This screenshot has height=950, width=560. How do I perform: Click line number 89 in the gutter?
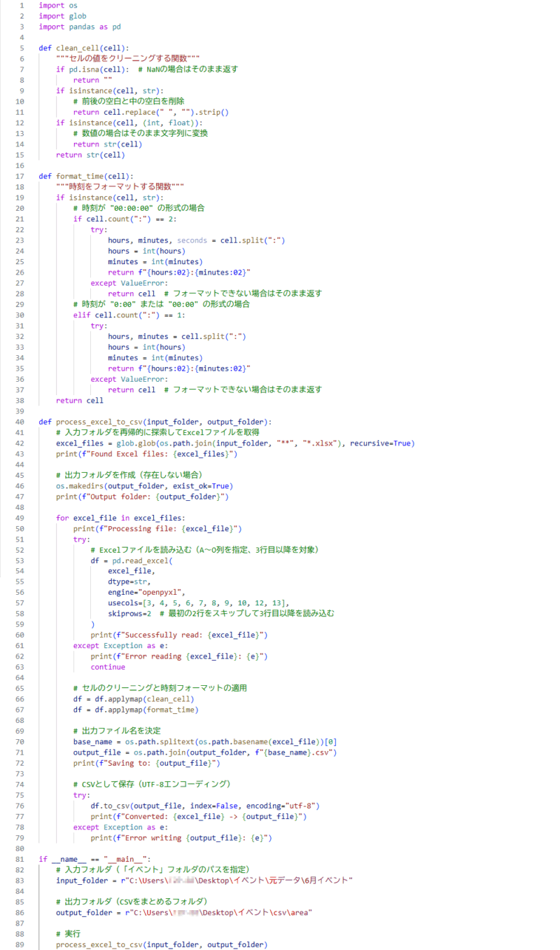[x=20, y=944]
